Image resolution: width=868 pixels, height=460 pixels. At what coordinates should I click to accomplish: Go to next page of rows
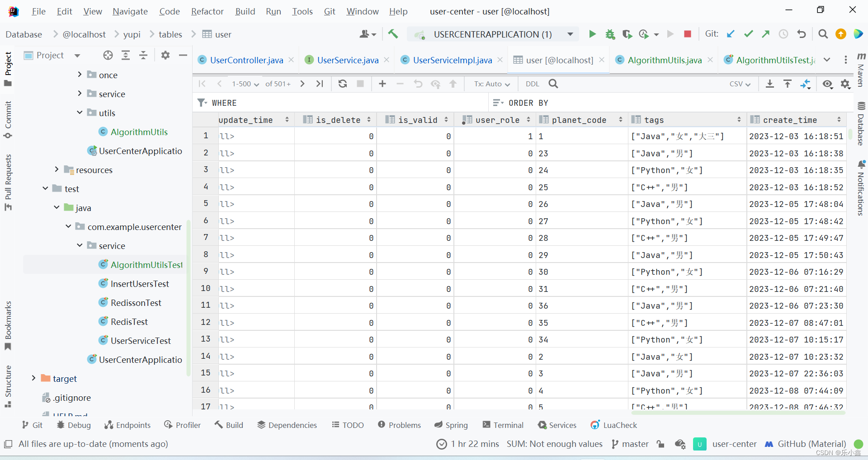[302, 84]
